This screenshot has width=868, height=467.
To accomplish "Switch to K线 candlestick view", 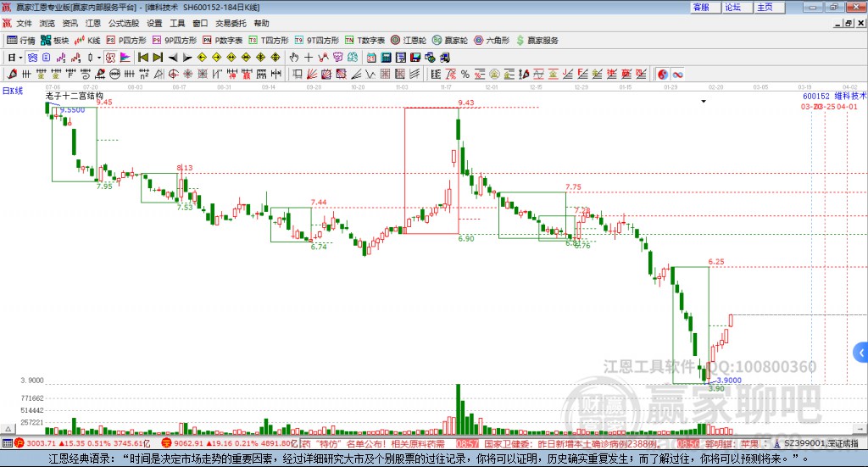I will click(88, 40).
